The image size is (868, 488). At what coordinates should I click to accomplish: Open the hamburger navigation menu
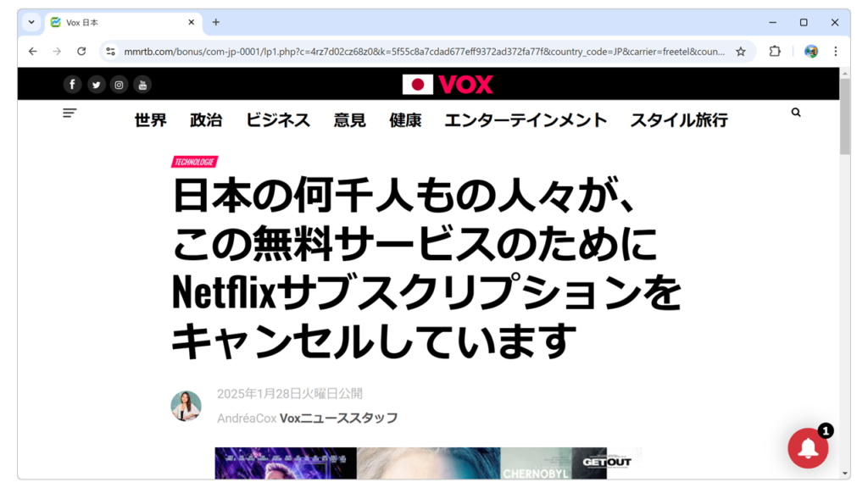[x=70, y=113]
